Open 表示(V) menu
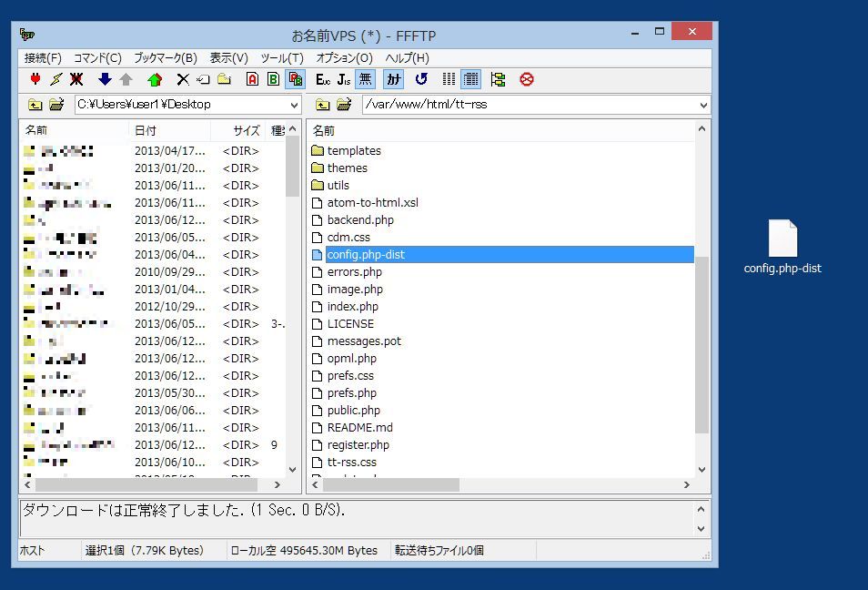Viewport: 868px width, 590px height. [x=228, y=58]
